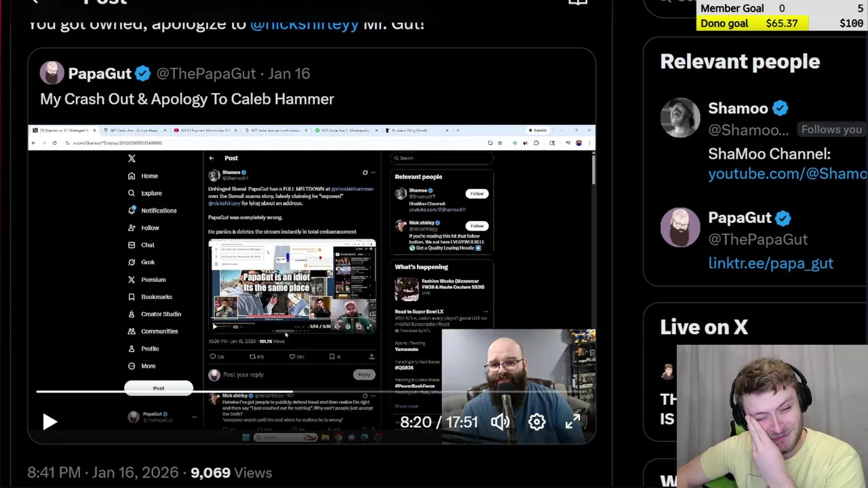Open '607 Cedar Ave - Google Maps' browser tab
The width and height of the screenshot is (868, 488).
pyautogui.click(x=133, y=130)
